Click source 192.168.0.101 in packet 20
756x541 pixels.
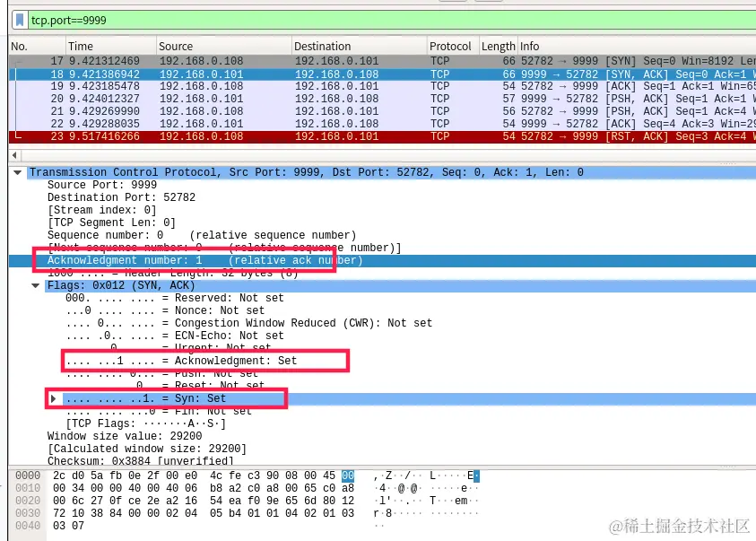click(202, 99)
